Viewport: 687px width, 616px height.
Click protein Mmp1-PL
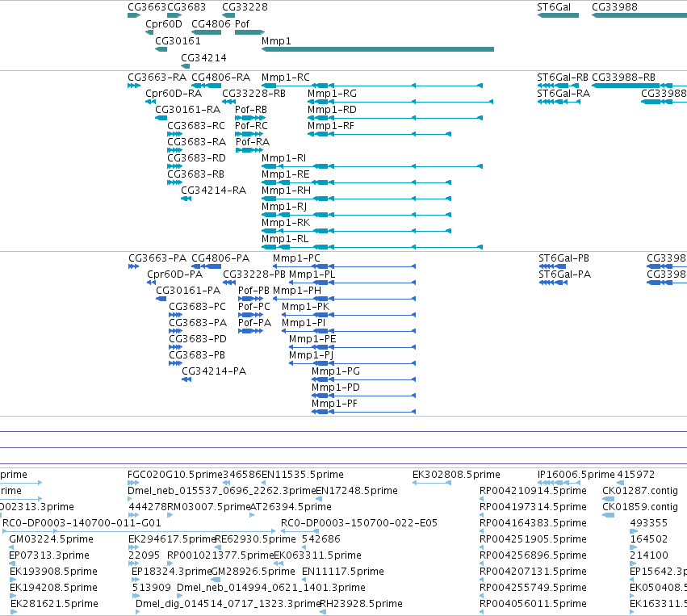point(352,283)
